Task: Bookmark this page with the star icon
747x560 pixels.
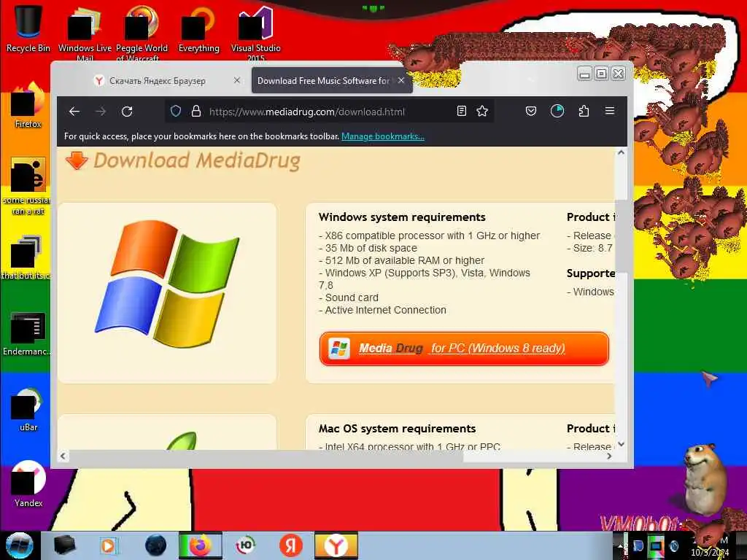Action: click(482, 112)
